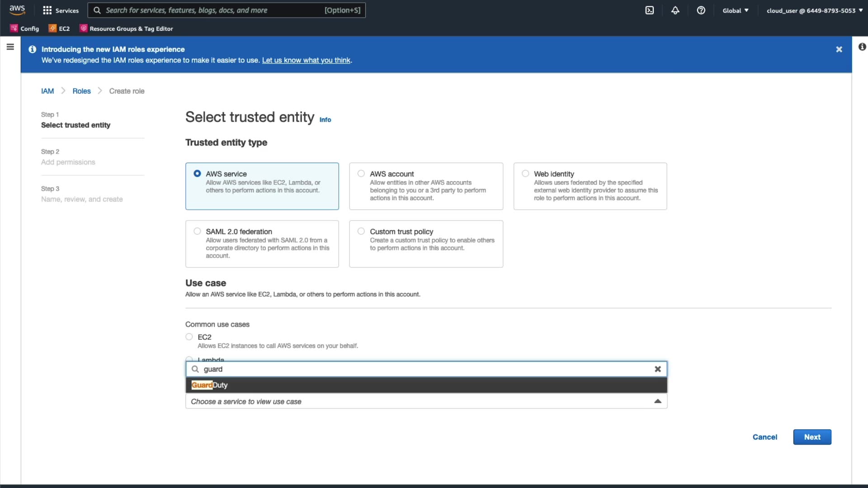868x488 pixels.
Task: Select the AWS account trusted entity
Action: coord(361,174)
